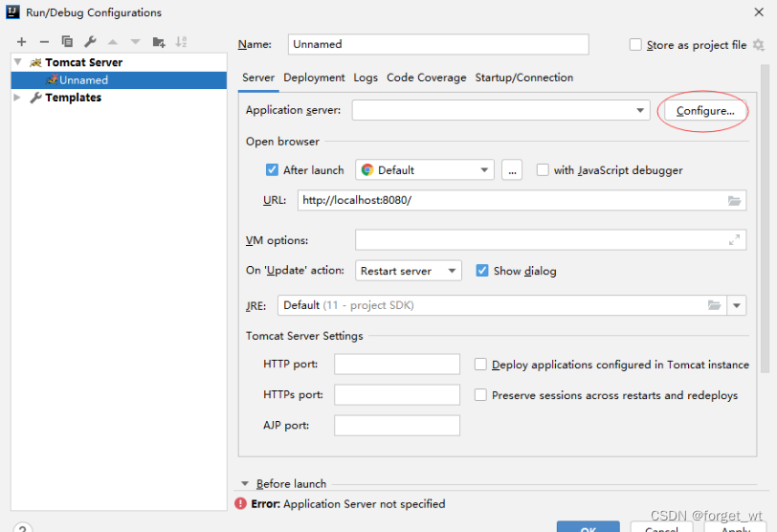Collapse the Tomcat Server tree node

[18, 62]
